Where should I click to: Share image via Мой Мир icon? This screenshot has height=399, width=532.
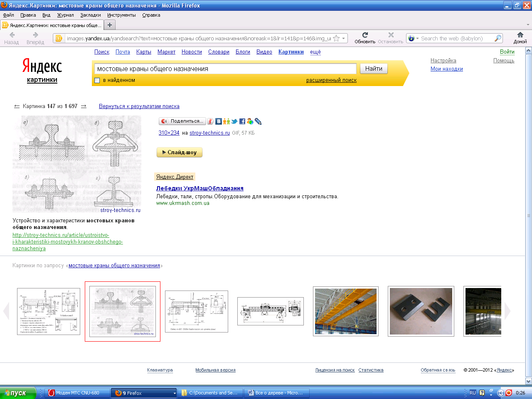click(250, 121)
